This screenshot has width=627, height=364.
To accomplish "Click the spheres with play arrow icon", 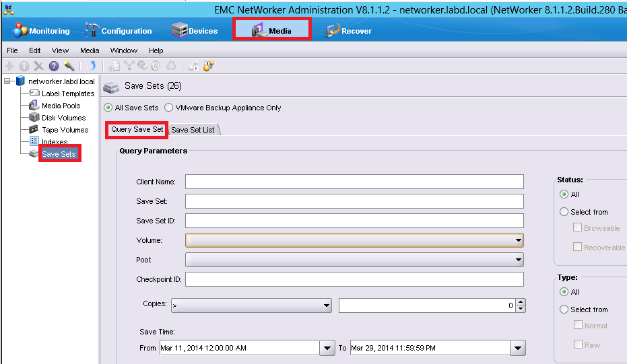I will click(x=194, y=66).
